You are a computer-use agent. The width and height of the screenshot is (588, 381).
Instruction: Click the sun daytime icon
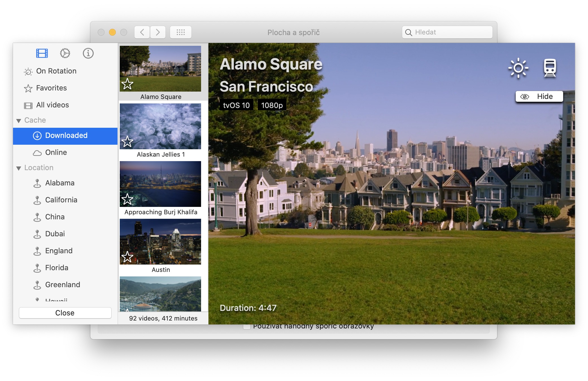click(x=518, y=68)
